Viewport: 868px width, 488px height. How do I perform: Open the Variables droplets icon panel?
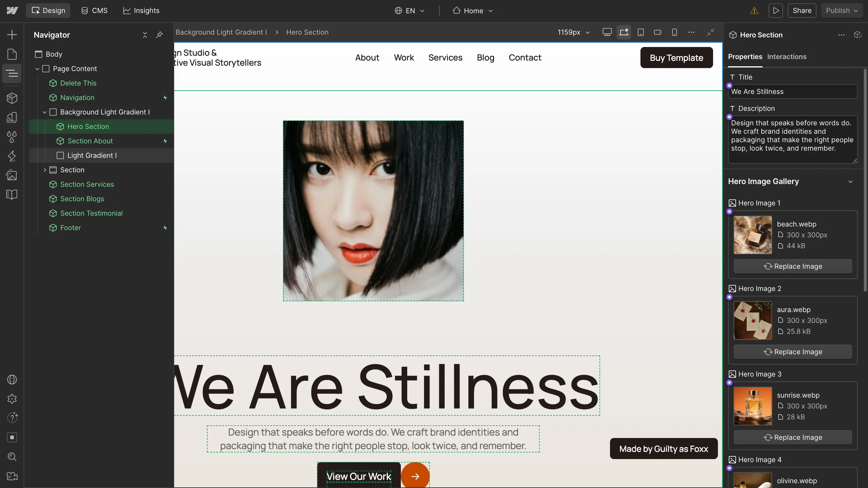(12, 137)
